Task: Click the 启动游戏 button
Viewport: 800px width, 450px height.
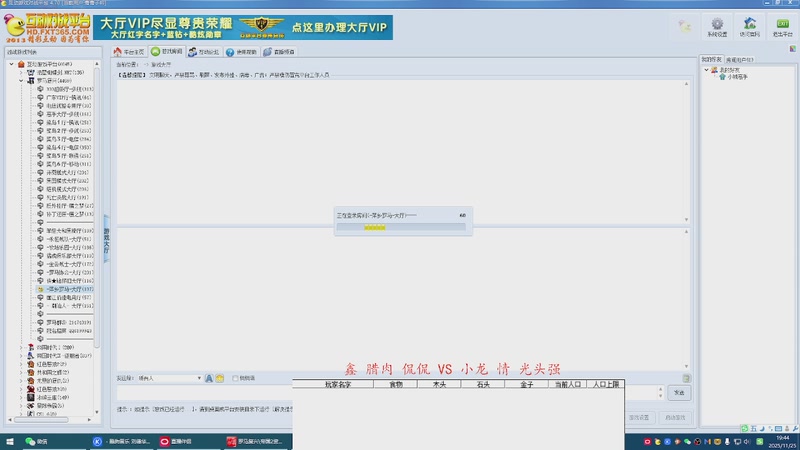Action: coord(674,417)
